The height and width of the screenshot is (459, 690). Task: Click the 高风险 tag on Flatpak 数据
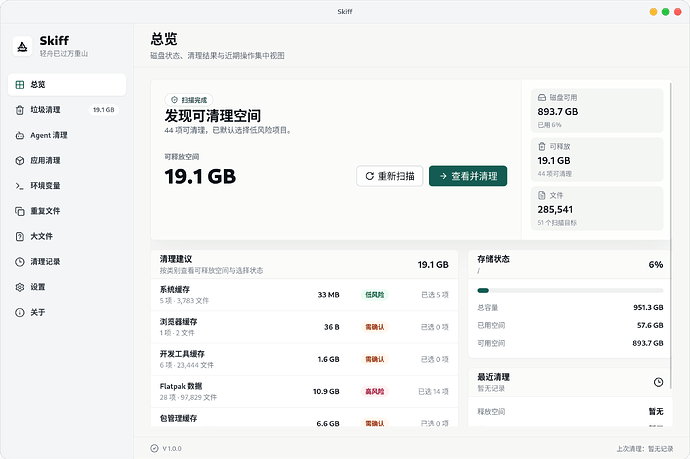pyautogui.click(x=374, y=392)
